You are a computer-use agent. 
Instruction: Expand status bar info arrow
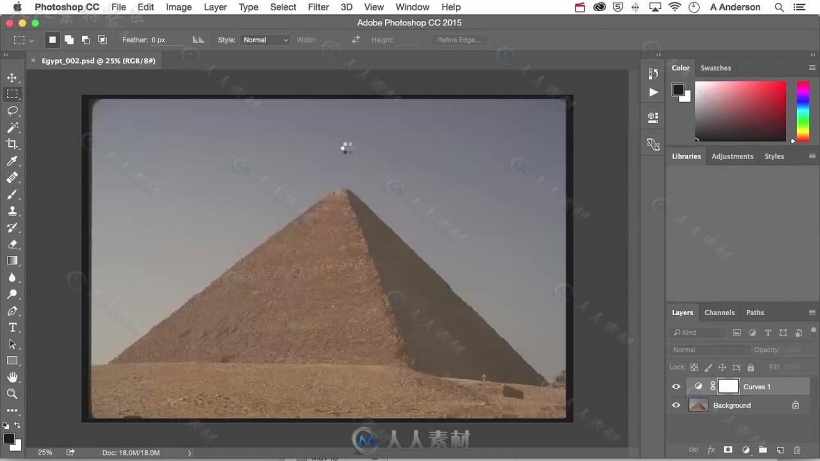pos(189,453)
